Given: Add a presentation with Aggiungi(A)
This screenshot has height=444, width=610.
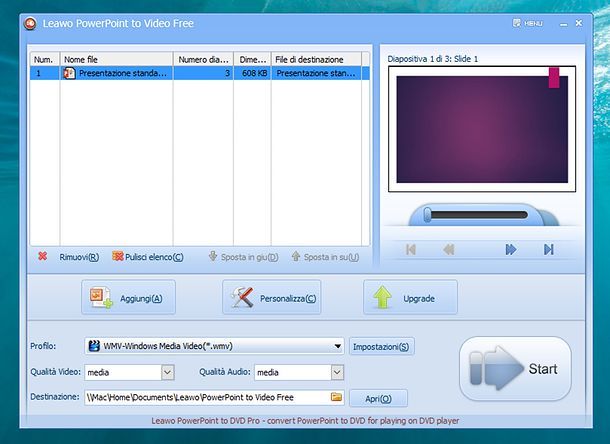Looking at the screenshot, I should 128,297.
